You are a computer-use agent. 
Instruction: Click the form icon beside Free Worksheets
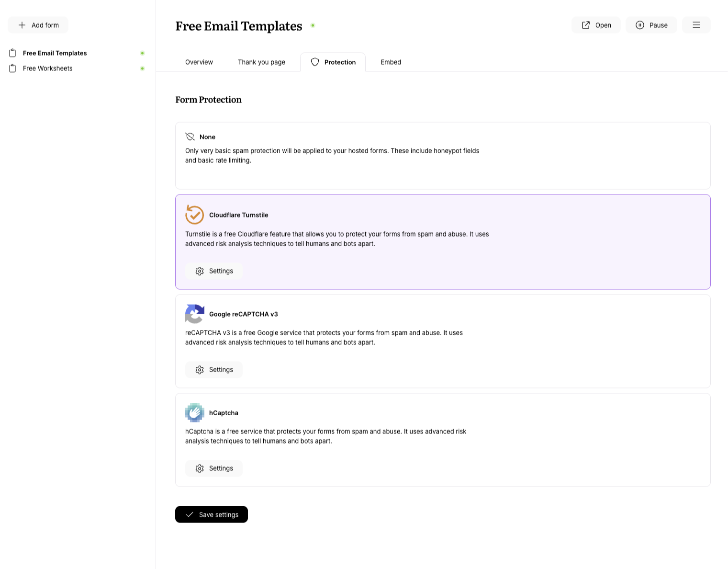tap(12, 68)
